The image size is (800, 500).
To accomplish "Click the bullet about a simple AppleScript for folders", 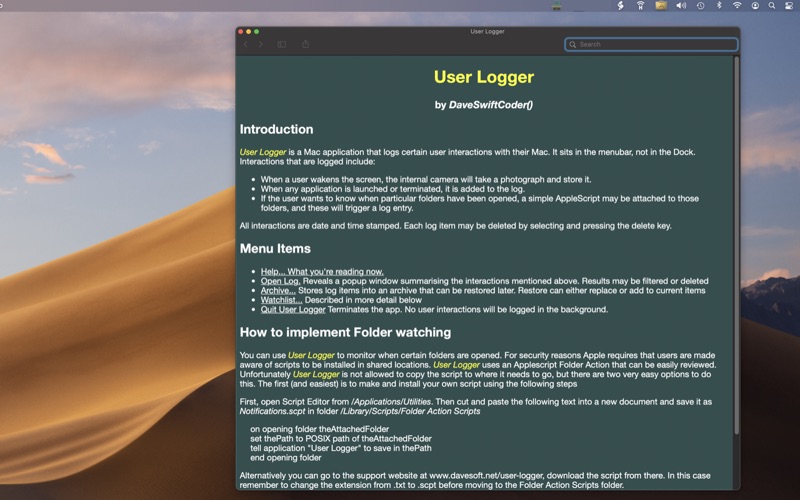I will coord(480,203).
